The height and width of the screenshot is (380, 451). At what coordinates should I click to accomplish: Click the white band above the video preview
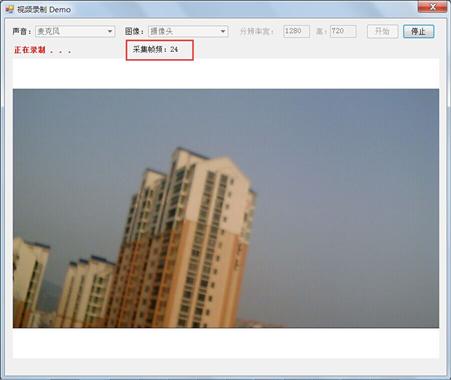click(226, 74)
